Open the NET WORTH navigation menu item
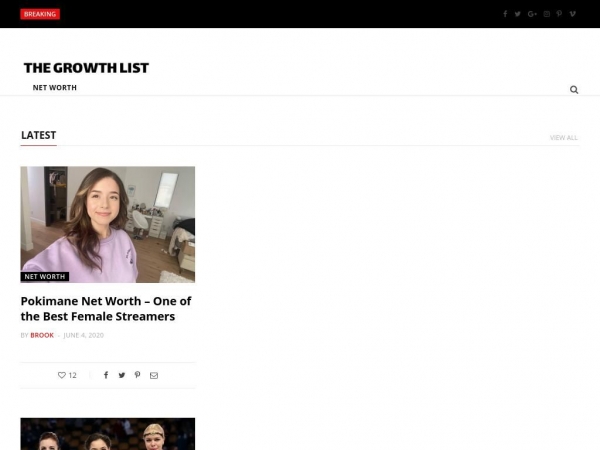The width and height of the screenshot is (600, 450). pyautogui.click(x=55, y=88)
